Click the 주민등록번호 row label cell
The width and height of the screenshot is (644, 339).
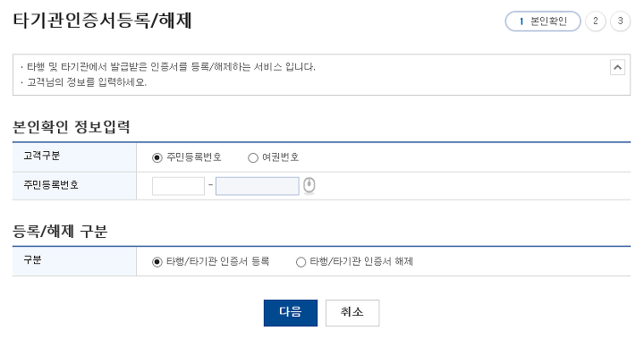74,186
